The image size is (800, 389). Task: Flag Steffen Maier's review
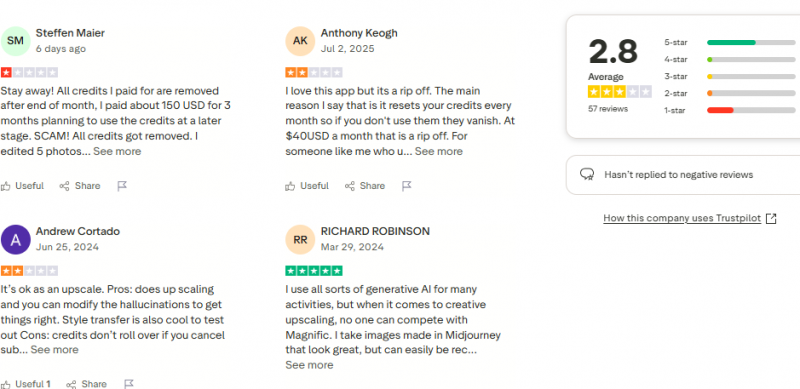coord(122,186)
